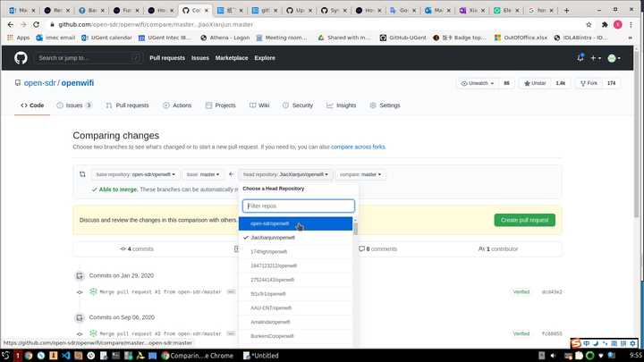The image size is (644, 362).
Task: Click the openwifi repository name link
Action: pos(78,83)
